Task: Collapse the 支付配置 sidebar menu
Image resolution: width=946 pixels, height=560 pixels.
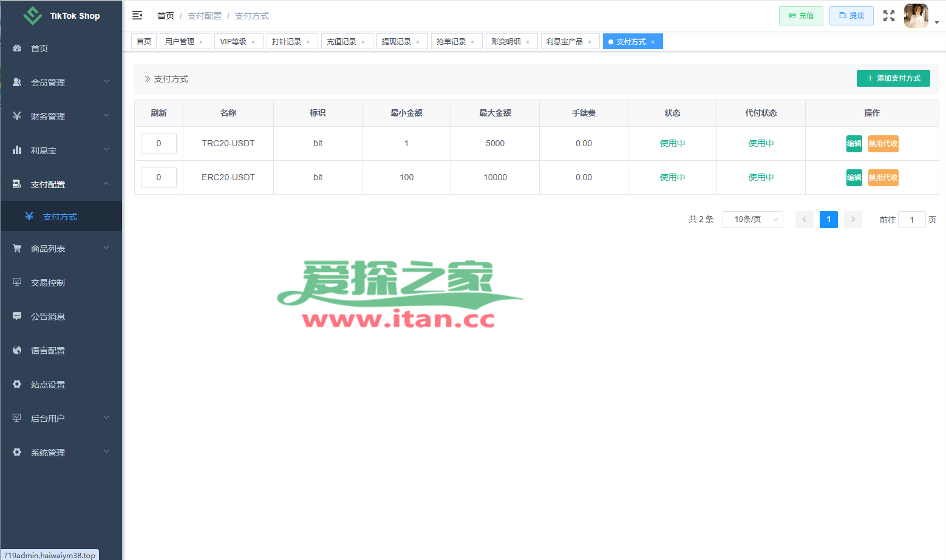Action: 61,184
